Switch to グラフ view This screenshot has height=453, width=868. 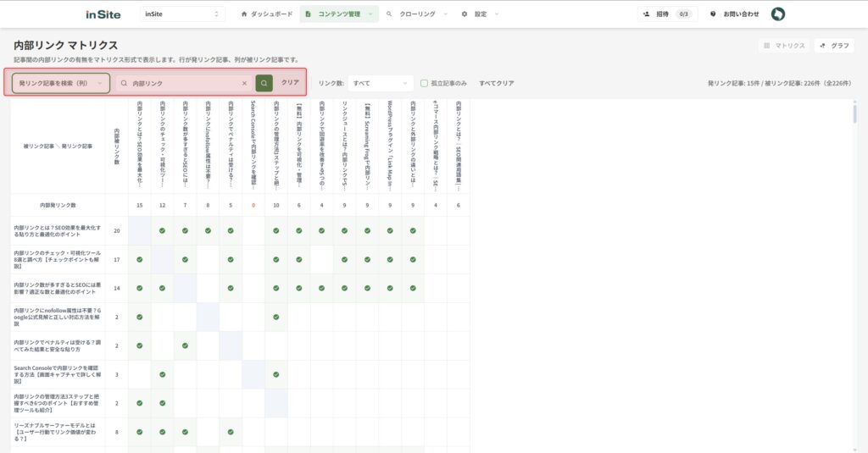point(834,46)
